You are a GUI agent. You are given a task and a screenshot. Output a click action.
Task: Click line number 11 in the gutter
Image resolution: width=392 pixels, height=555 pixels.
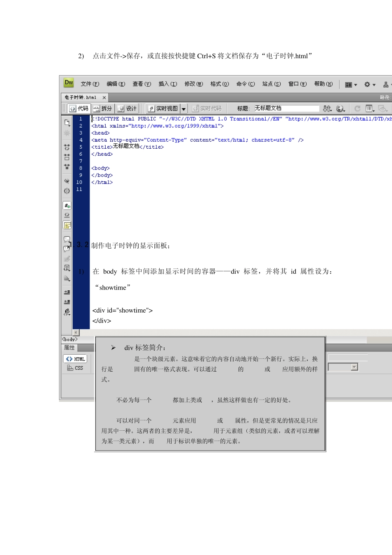[x=79, y=189]
